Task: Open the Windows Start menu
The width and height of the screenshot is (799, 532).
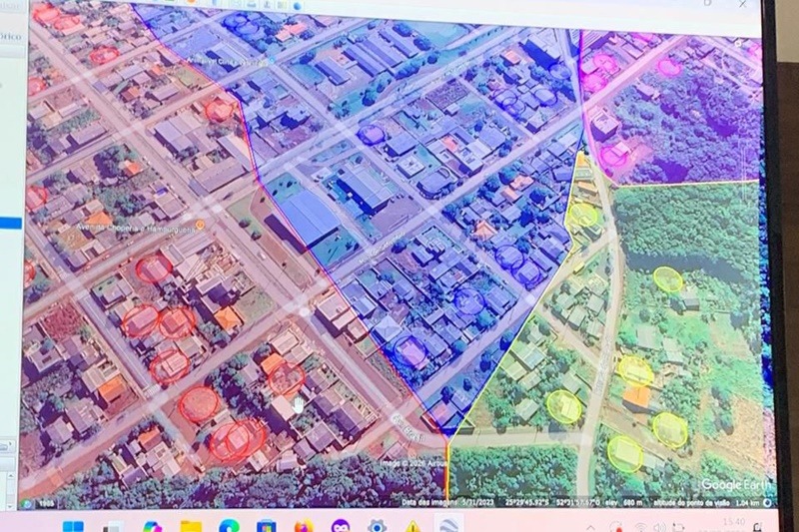Action: [73, 526]
